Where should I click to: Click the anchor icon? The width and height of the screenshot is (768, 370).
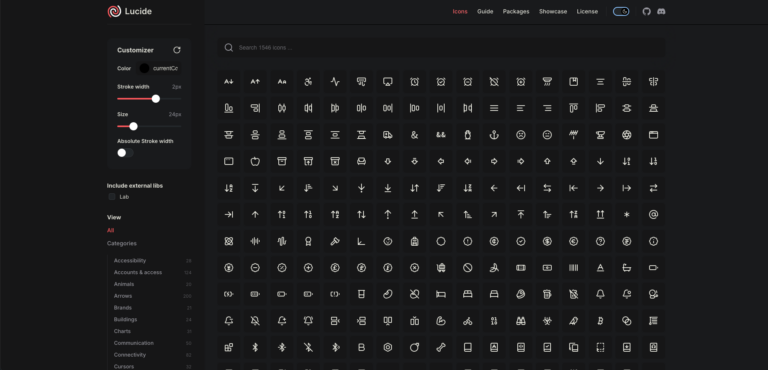[x=494, y=135]
